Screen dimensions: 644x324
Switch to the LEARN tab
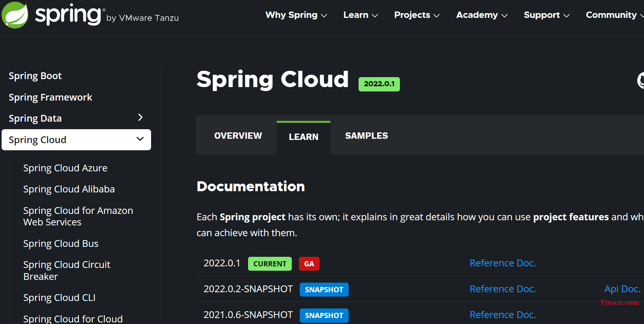coord(304,137)
